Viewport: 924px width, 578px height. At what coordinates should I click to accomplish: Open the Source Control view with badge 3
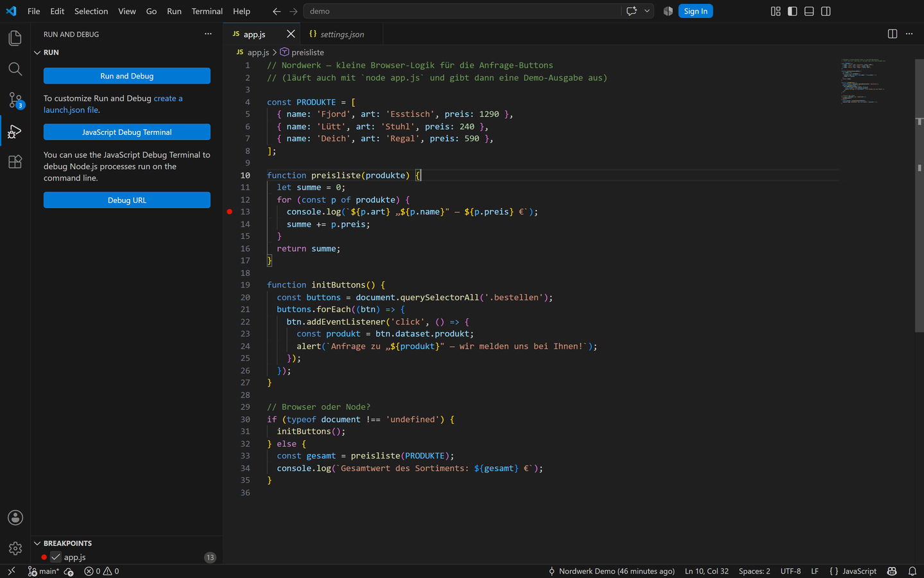[x=15, y=100]
